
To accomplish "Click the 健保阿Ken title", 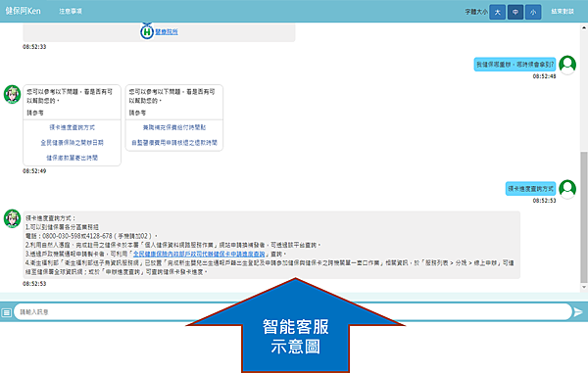I will tap(23, 11).
